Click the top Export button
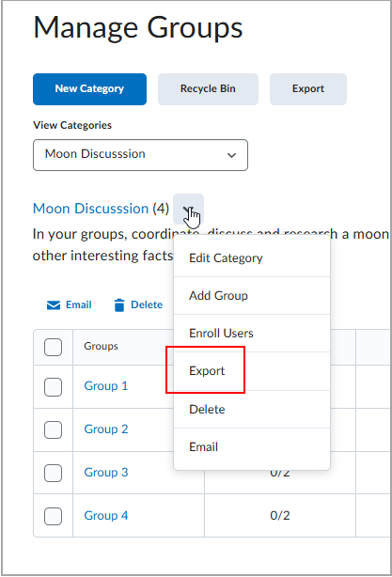Image resolution: width=392 pixels, height=577 pixels. (308, 89)
